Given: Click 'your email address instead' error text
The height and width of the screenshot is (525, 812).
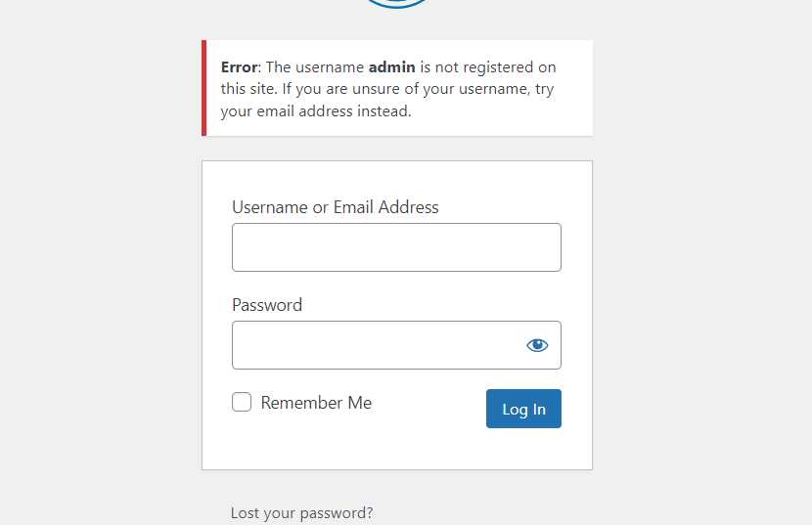Looking at the screenshot, I should click(x=316, y=110).
